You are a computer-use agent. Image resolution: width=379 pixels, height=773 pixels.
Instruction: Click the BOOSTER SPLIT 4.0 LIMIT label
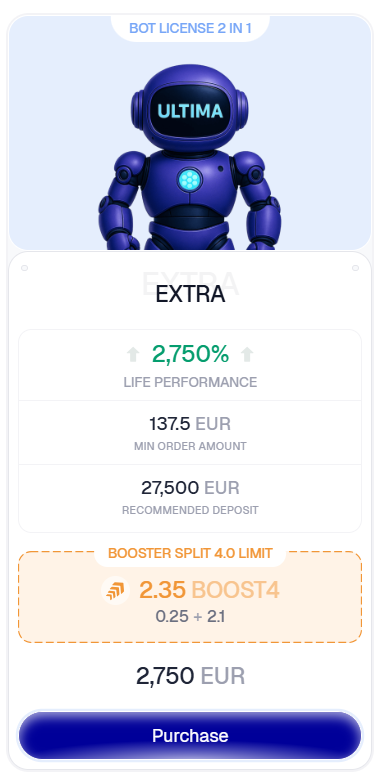click(190, 553)
